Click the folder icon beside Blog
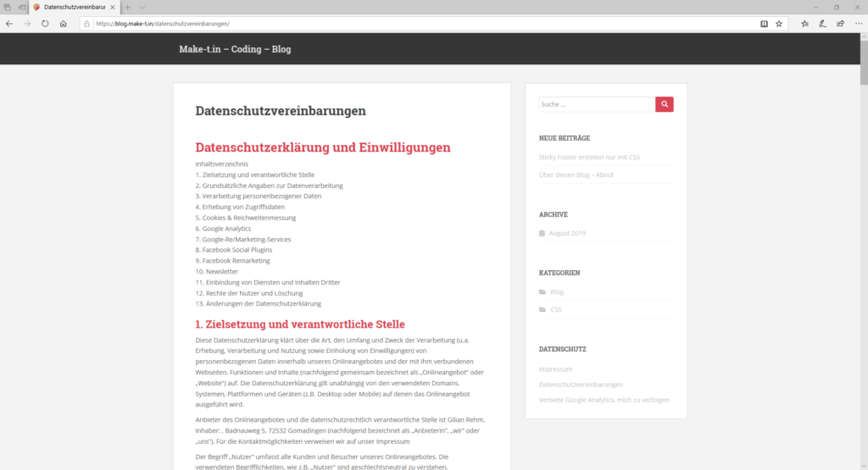 pyautogui.click(x=542, y=292)
